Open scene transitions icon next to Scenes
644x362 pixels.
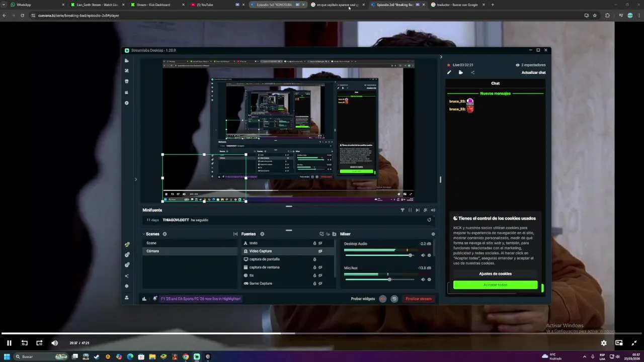235,234
